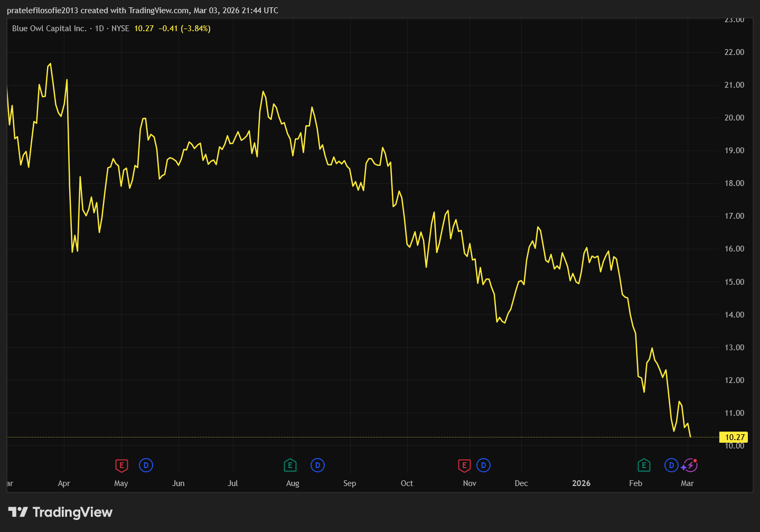760x532 pixels.
Task: Select the dividend marker near Aug
Action: [x=317, y=465]
